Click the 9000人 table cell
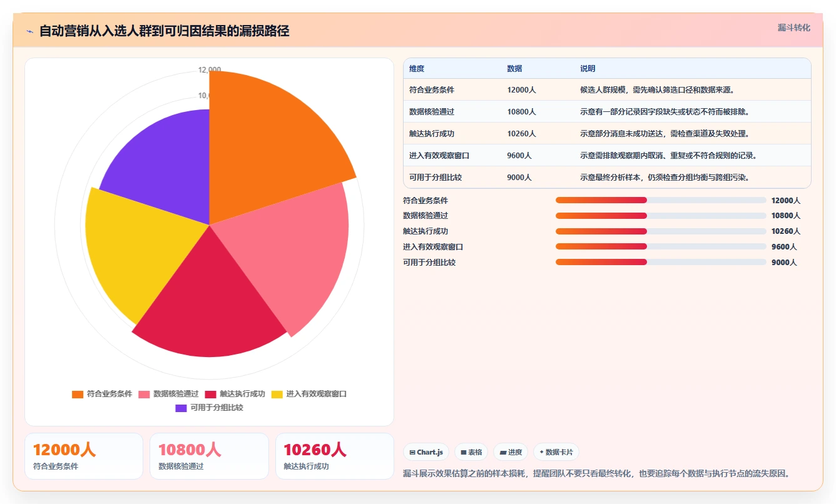Image resolution: width=836 pixels, height=504 pixels. pyautogui.click(x=519, y=178)
